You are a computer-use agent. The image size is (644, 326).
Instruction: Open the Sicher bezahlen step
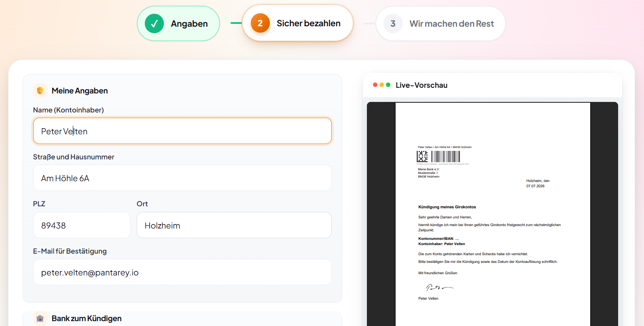pos(298,23)
